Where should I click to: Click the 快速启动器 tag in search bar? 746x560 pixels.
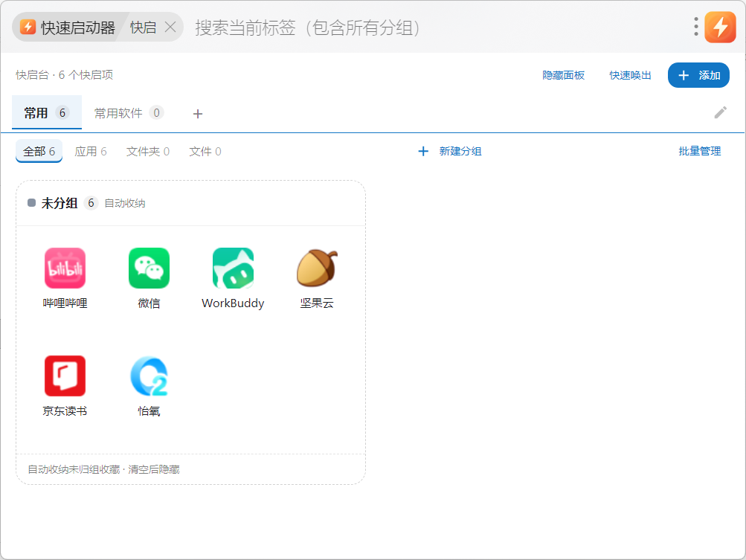pos(68,28)
